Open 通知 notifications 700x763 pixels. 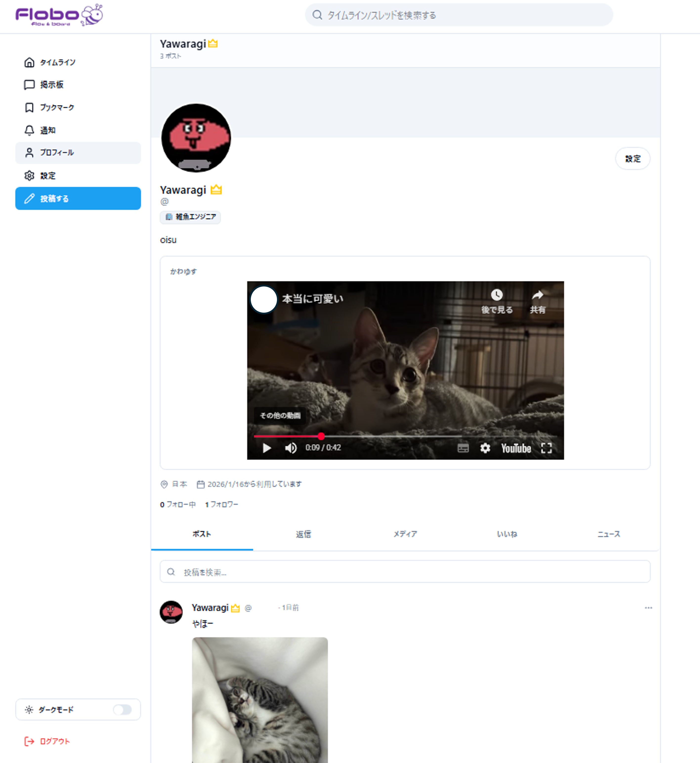47,130
